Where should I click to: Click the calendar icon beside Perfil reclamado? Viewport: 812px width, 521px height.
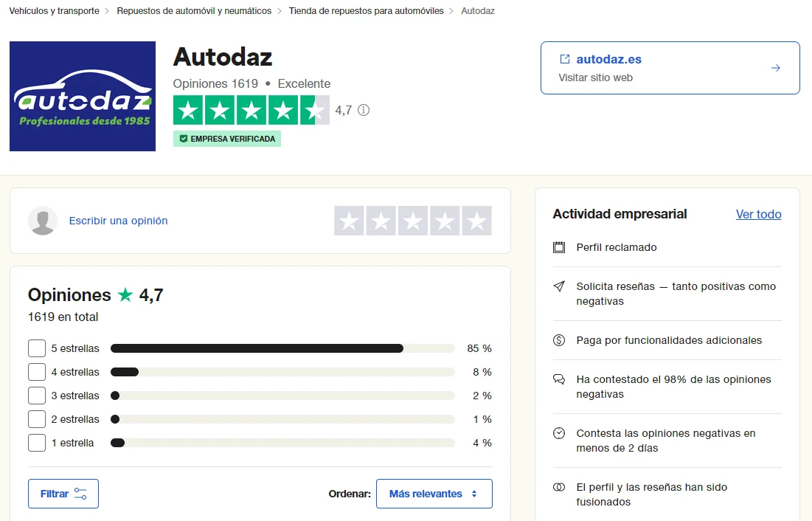click(559, 247)
